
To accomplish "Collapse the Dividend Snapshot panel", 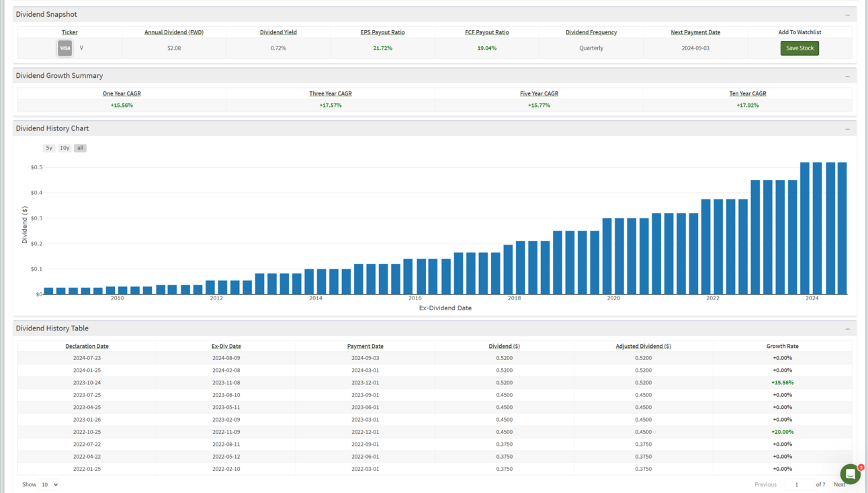I will [847, 15].
